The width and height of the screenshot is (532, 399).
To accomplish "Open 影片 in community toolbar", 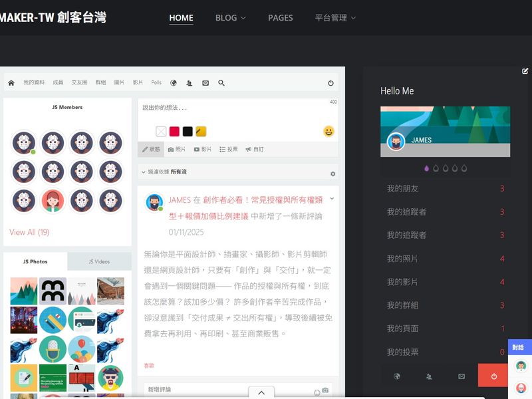I will 138,82.
